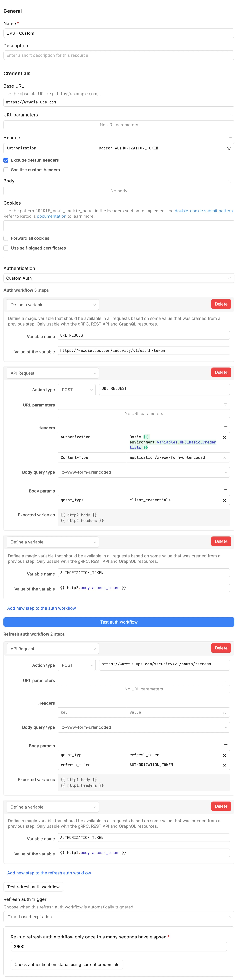Open the Authentication type dropdown (Custom Auth)
This screenshot has height=980, width=237.
(119, 278)
